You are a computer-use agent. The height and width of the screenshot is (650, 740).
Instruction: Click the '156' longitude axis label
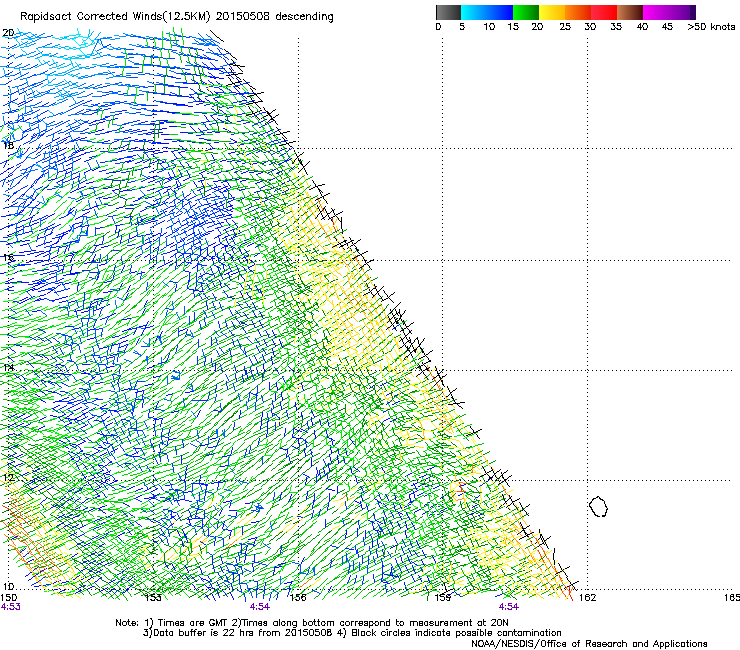tap(298, 598)
